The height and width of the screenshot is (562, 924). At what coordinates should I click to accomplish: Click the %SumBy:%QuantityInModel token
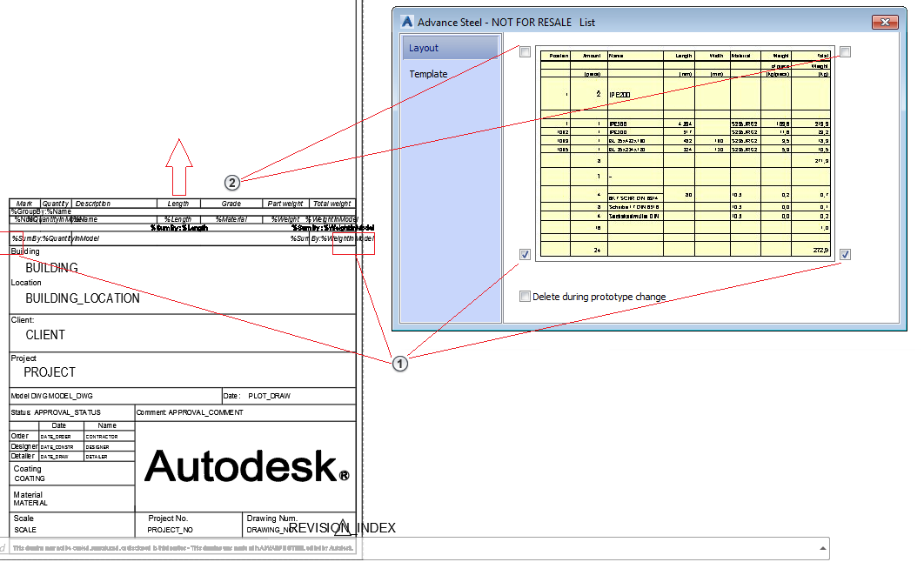pyautogui.click(x=56, y=238)
